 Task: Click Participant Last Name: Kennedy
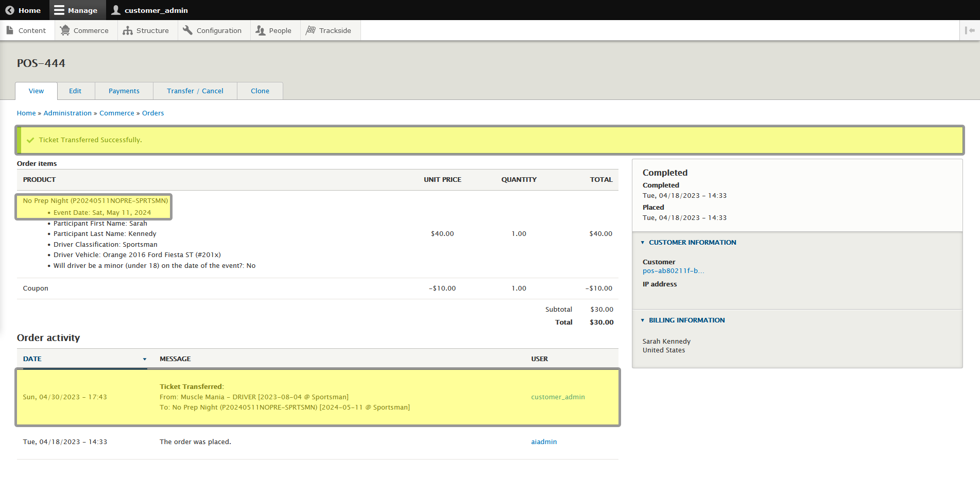[105, 233]
